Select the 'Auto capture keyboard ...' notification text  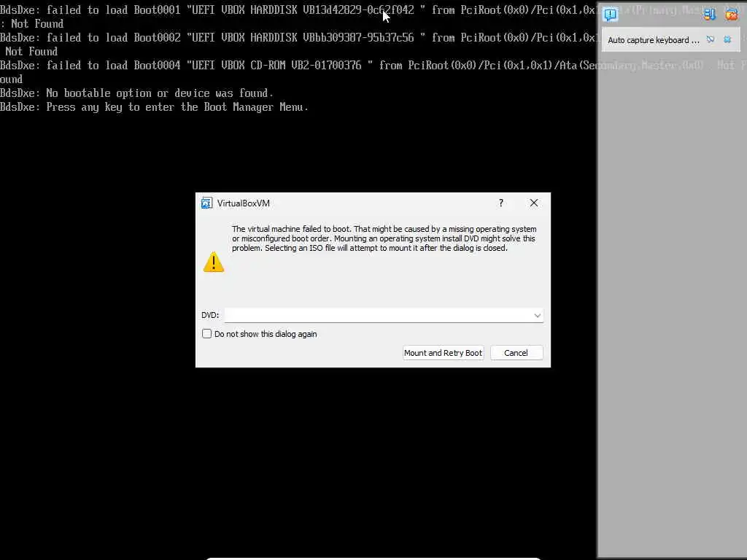click(x=653, y=41)
